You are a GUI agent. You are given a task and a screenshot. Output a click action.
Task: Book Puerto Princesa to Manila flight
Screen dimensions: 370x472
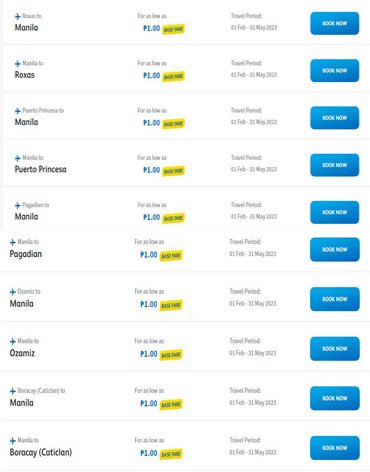tap(335, 118)
